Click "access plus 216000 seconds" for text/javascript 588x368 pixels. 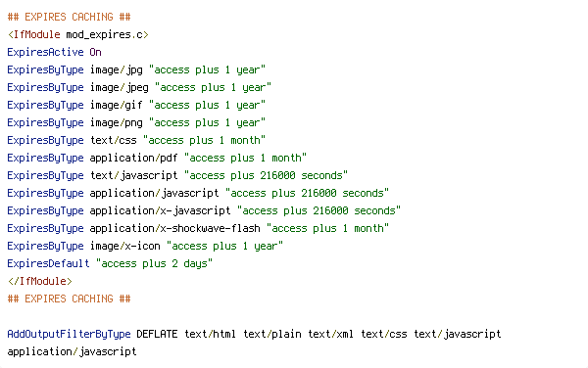pyautogui.click(x=266, y=175)
